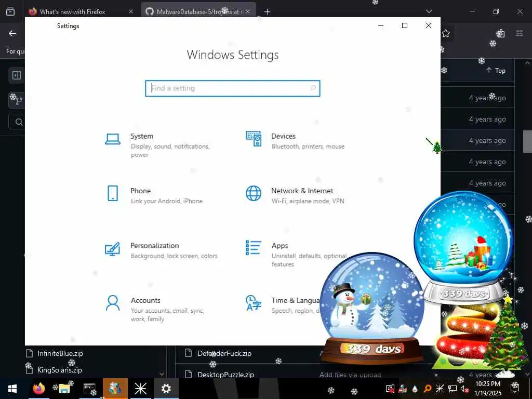Click the small Christmas tree icon beside Settings window
The image size is (532, 399).
click(436, 147)
